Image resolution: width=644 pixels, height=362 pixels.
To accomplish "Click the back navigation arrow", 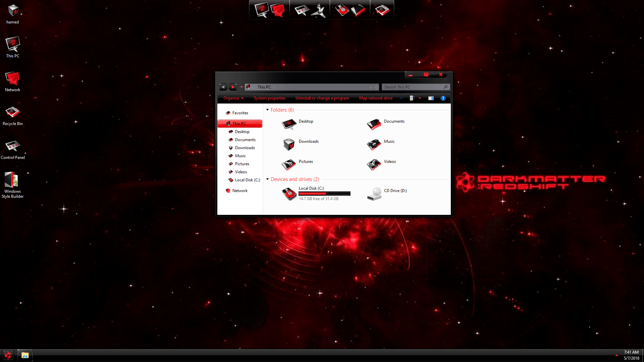I will click(223, 87).
